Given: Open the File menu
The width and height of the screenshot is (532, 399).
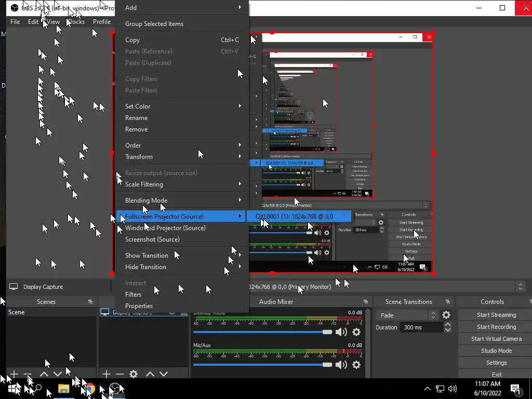Looking at the screenshot, I should 15,22.
